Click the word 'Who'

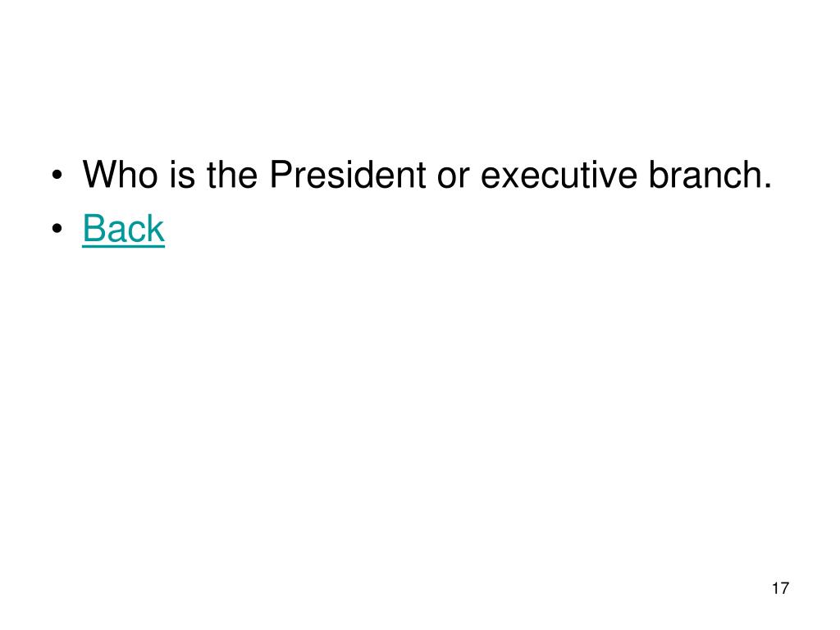(x=120, y=174)
